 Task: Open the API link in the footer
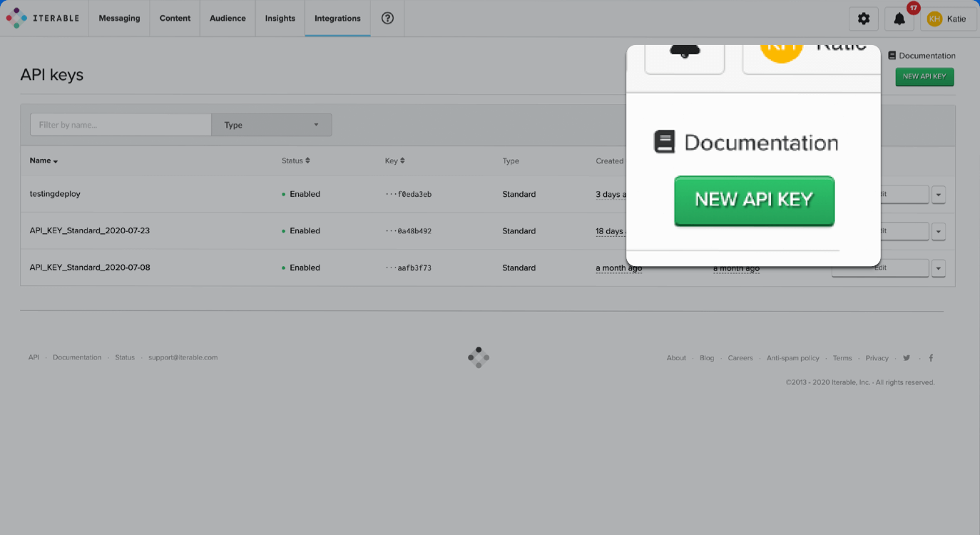tap(34, 357)
